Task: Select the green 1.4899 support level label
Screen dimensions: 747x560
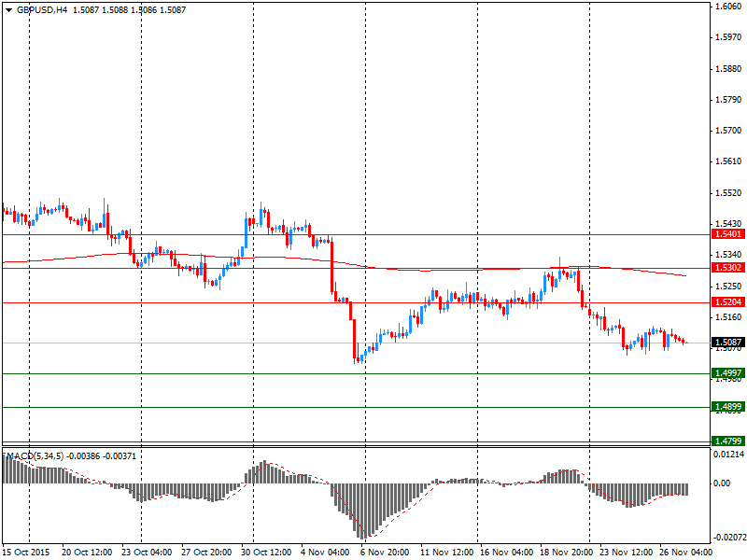Action: pos(728,407)
